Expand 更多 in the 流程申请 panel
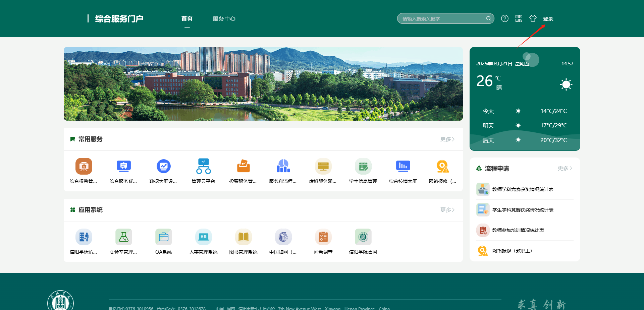Screen dimensions: 644x310 [565, 169]
